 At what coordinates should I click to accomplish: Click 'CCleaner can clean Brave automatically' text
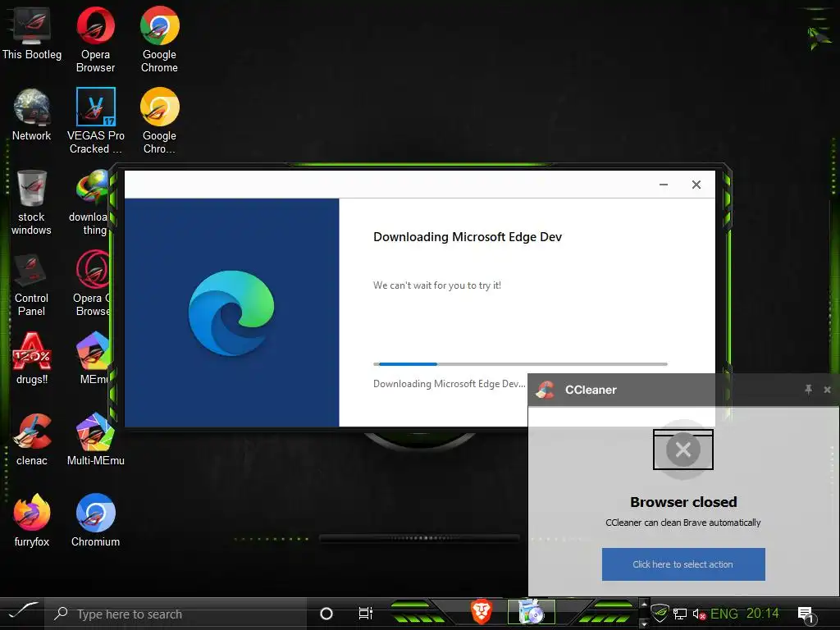point(683,523)
